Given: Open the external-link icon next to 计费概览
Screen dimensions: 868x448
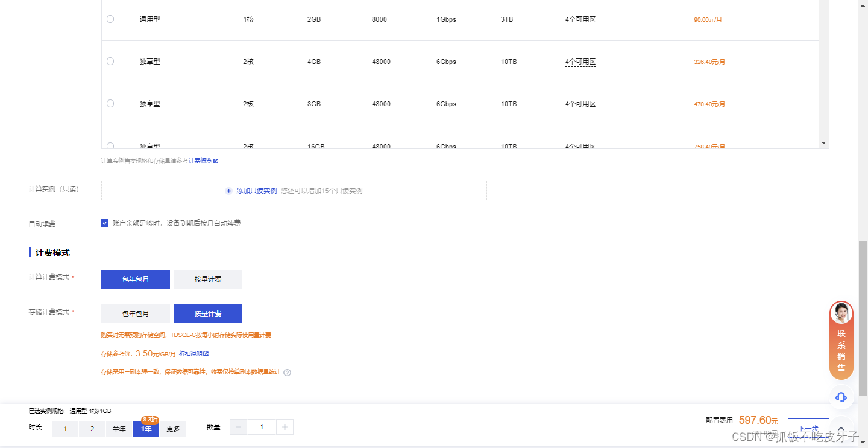Looking at the screenshot, I should tap(216, 160).
